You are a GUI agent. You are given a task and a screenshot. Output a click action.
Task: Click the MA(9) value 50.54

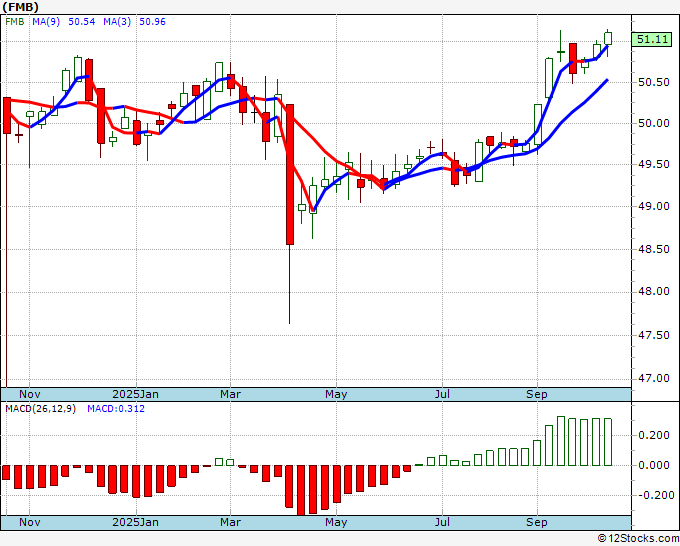(x=82, y=22)
